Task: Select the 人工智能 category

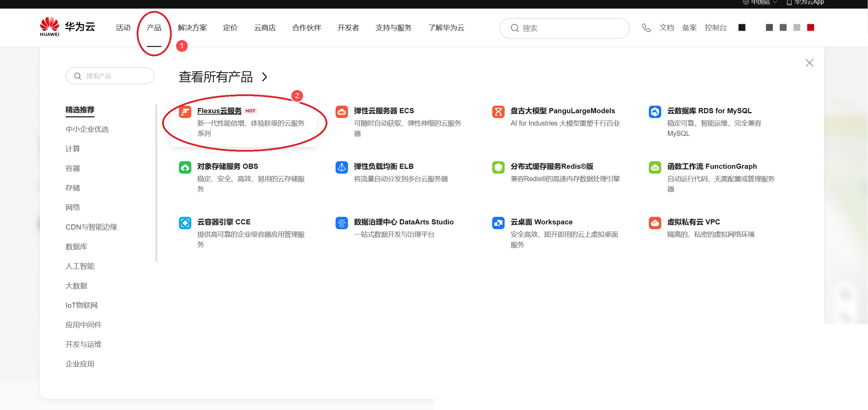Action: (x=80, y=266)
